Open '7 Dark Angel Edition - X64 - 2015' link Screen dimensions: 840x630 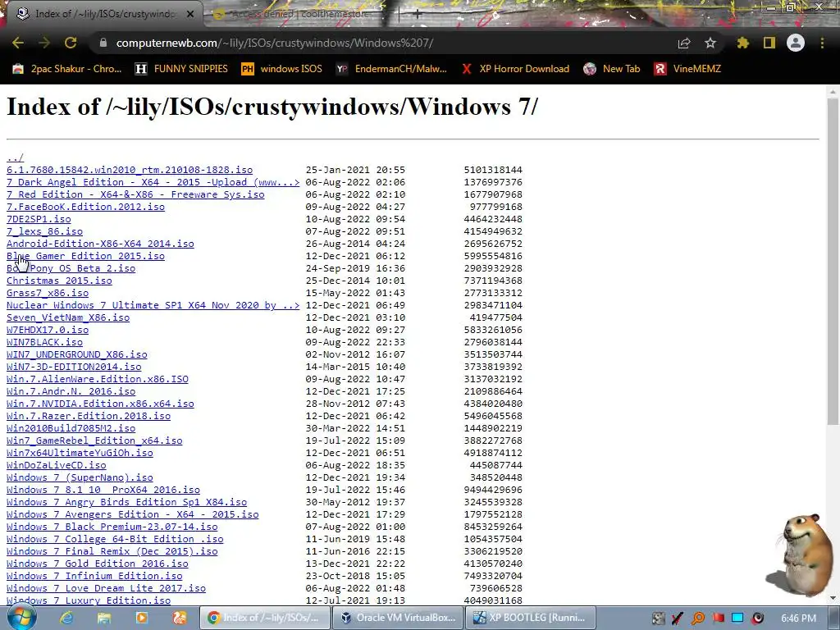[153, 182]
